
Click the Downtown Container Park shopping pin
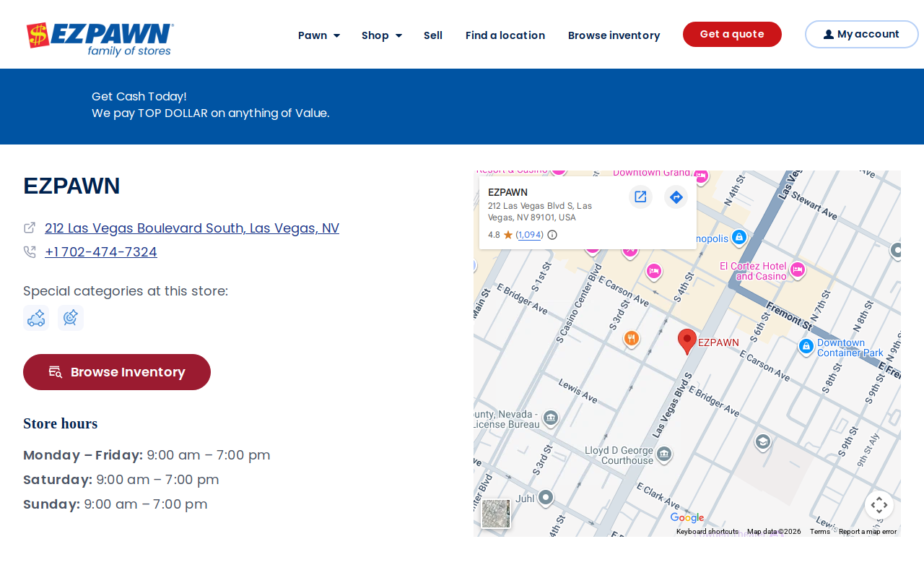click(x=806, y=346)
